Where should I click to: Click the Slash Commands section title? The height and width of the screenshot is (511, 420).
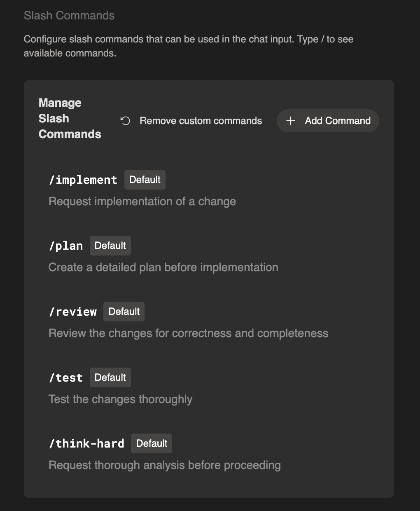pos(69,15)
